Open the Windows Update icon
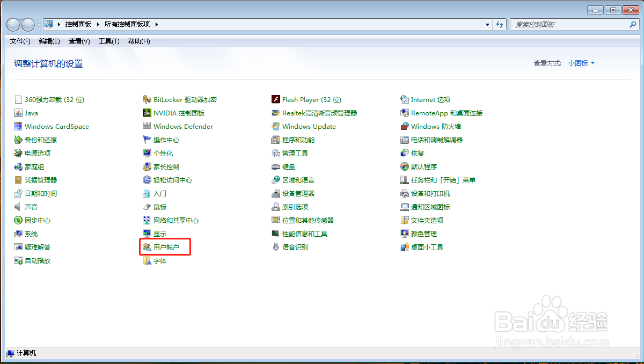The image size is (644, 364). click(276, 126)
